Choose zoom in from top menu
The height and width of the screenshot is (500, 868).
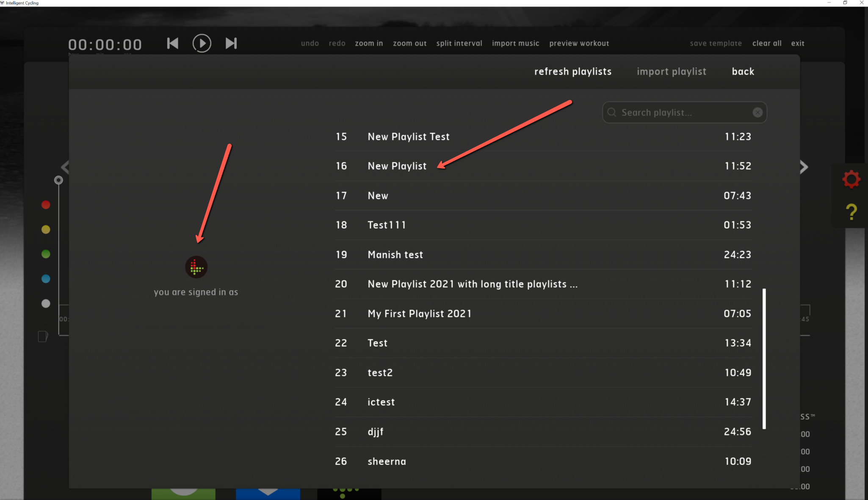(x=368, y=43)
